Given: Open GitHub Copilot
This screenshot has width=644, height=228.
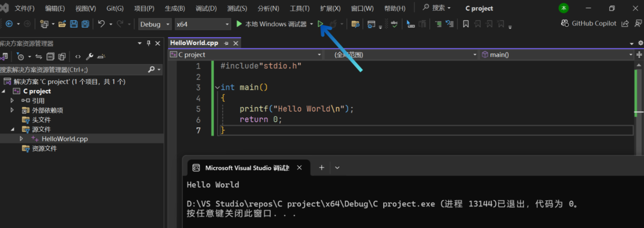Looking at the screenshot, I should click(589, 23).
